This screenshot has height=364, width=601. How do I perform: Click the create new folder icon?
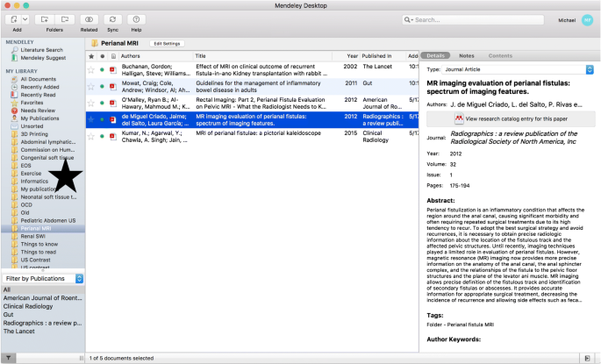tap(45, 19)
